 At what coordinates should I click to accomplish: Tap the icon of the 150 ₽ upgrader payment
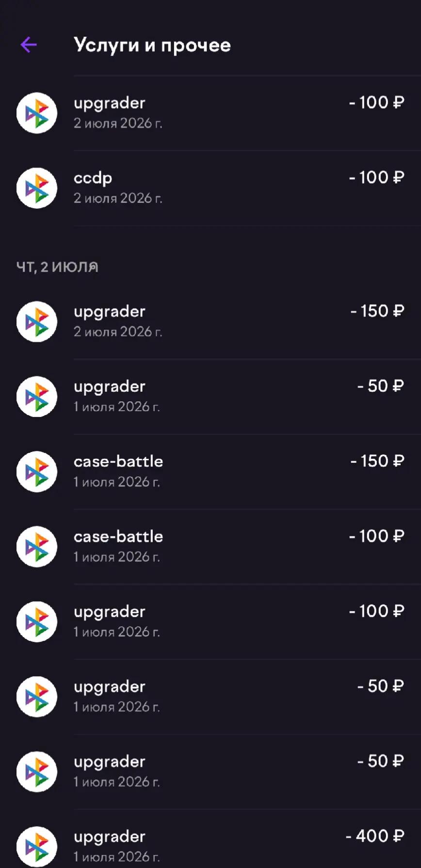pos(37,322)
